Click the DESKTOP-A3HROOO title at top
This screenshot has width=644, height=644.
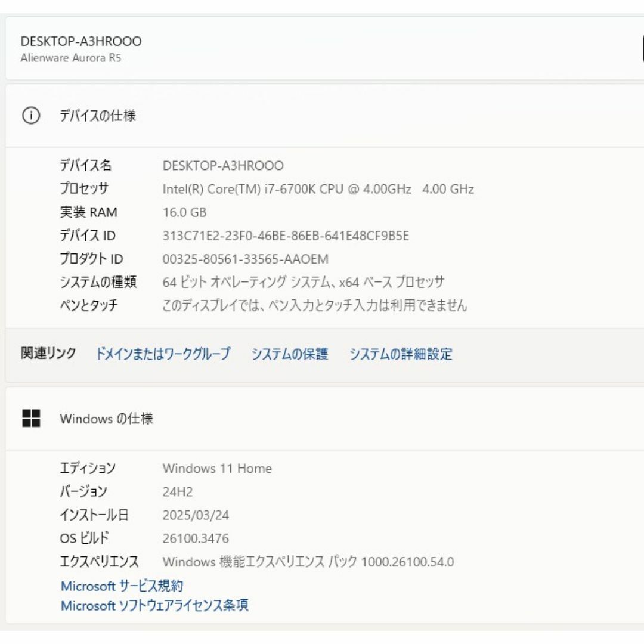(x=81, y=41)
